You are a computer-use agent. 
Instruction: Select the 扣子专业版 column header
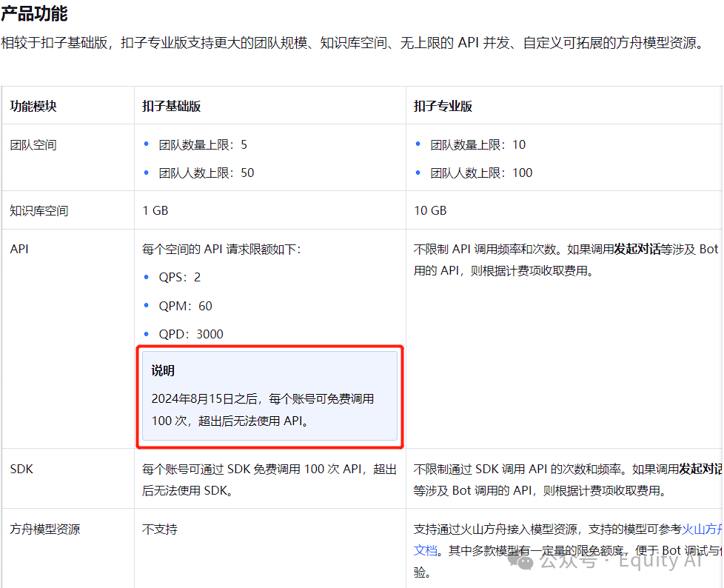coord(443,106)
